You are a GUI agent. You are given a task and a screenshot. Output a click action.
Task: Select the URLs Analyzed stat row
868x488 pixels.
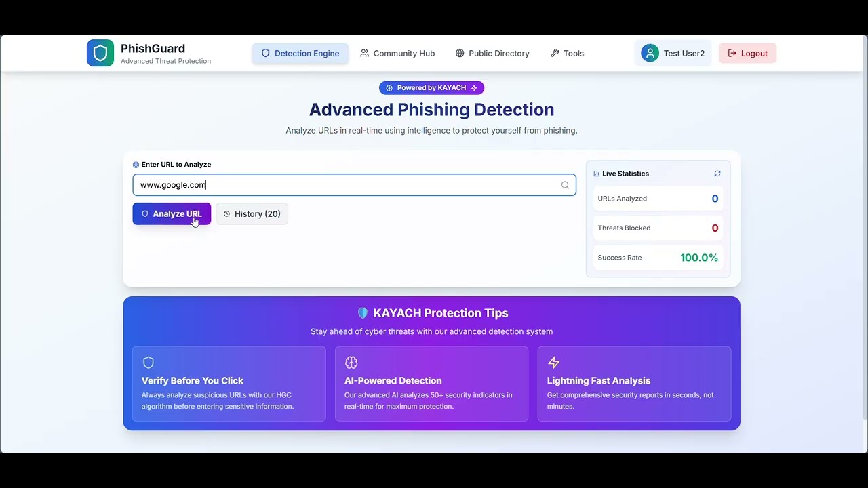(x=658, y=199)
